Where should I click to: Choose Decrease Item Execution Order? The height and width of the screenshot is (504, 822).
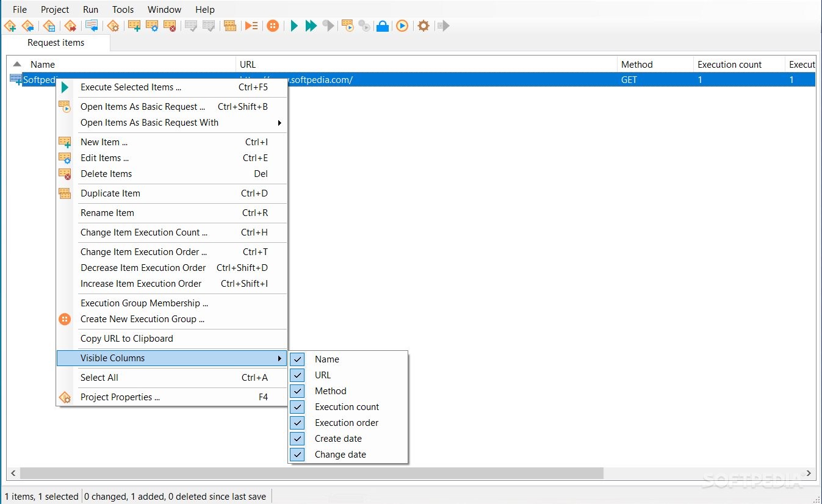(171, 268)
